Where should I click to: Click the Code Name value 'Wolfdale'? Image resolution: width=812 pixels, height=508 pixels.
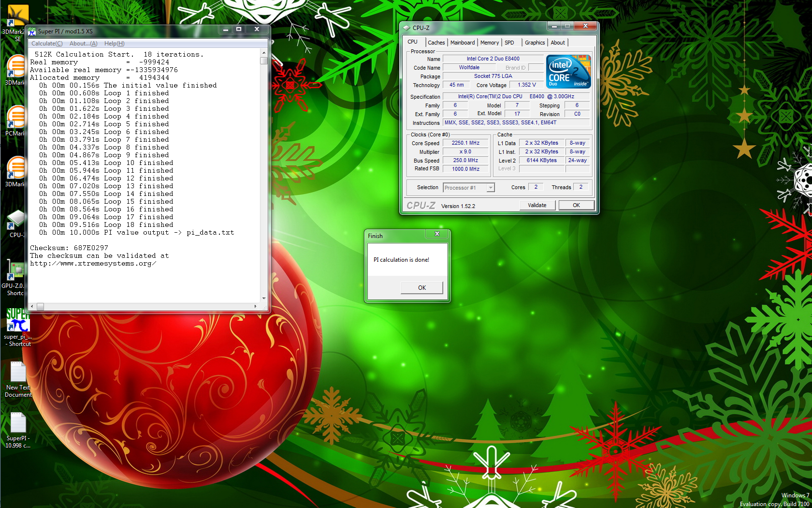(469, 68)
